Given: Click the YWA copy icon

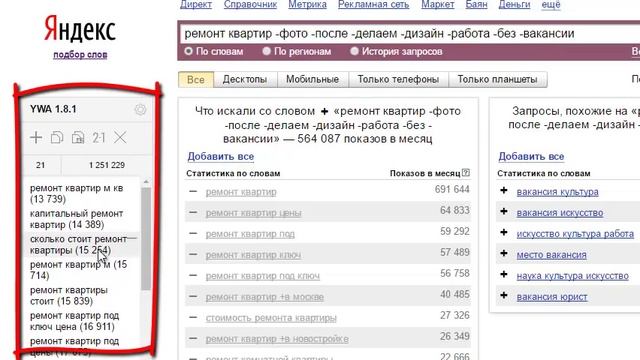Looking at the screenshot, I should 57,138.
